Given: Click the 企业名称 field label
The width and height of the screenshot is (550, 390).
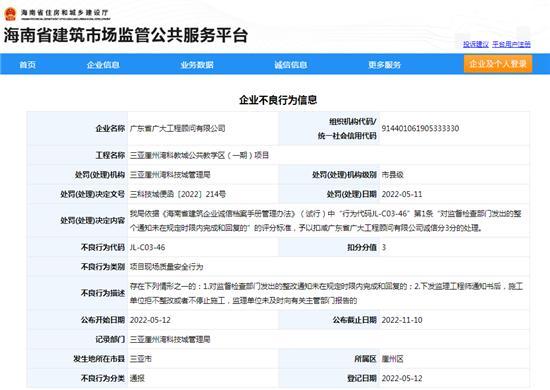Looking at the screenshot, I should (x=110, y=128).
